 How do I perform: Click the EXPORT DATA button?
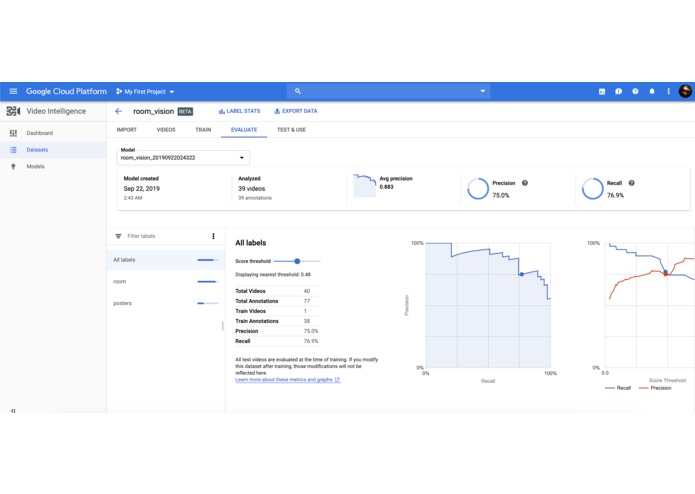pos(296,111)
